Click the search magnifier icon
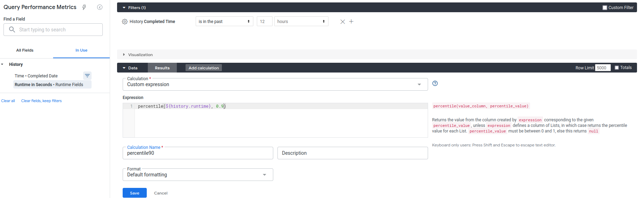644x198 pixels. click(x=12, y=30)
